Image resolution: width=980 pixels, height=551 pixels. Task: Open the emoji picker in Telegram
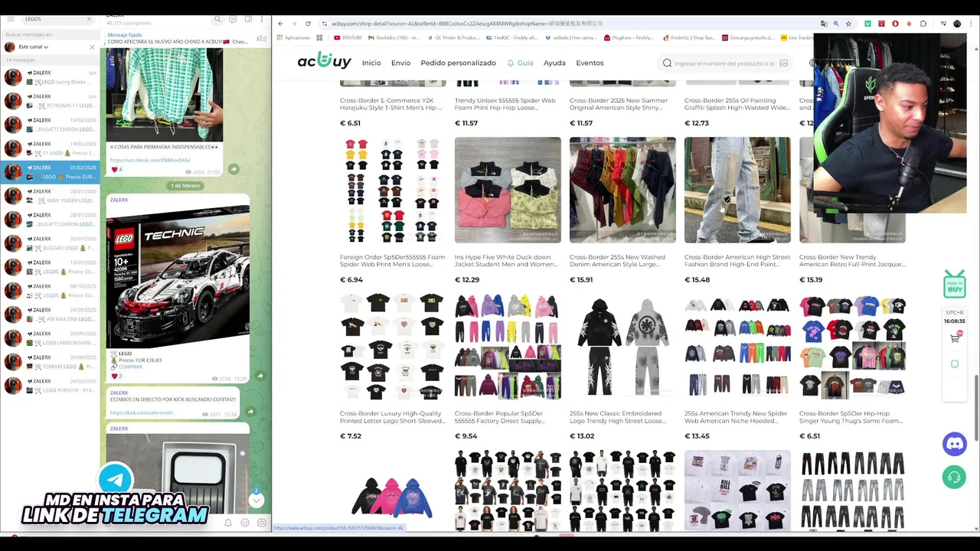(245, 523)
